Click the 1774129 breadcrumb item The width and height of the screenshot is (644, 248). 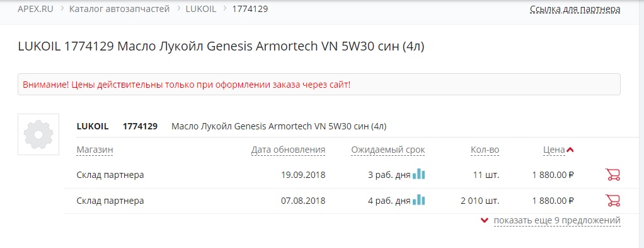click(x=250, y=9)
